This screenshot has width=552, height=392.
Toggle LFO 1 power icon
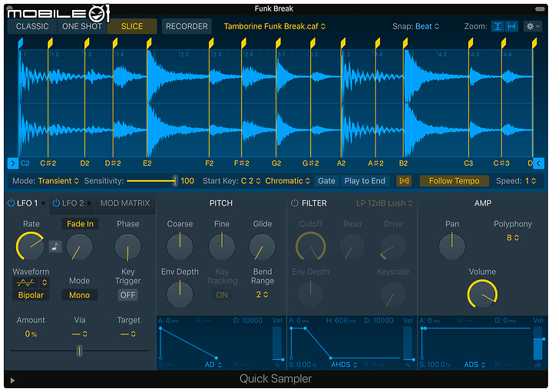[12, 203]
